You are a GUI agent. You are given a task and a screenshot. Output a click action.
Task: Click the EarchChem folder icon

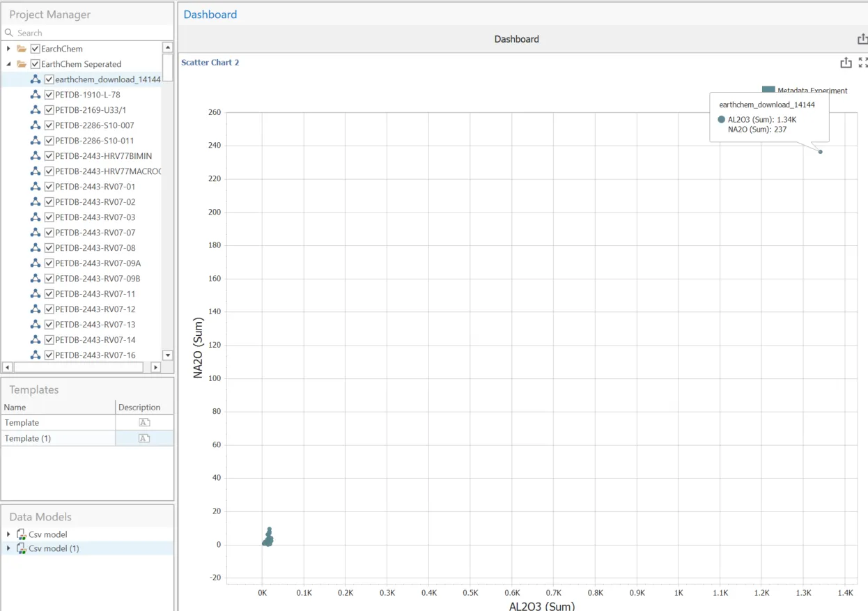(22, 49)
